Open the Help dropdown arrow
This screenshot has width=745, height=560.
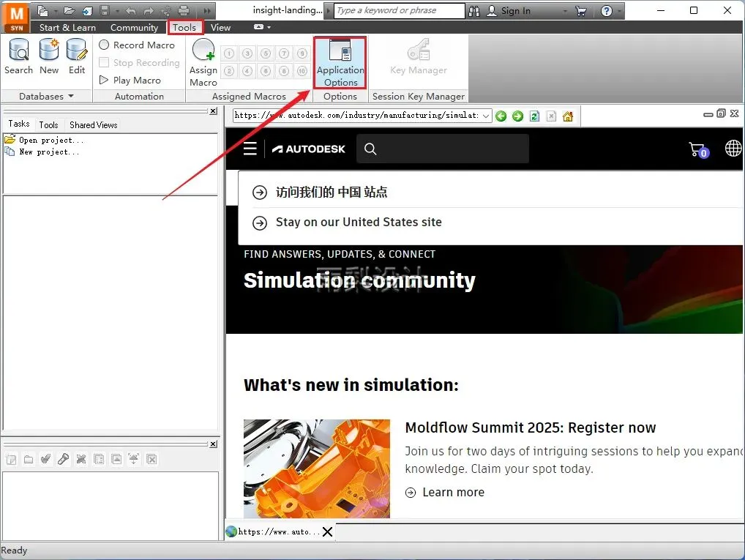[x=619, y=11]
